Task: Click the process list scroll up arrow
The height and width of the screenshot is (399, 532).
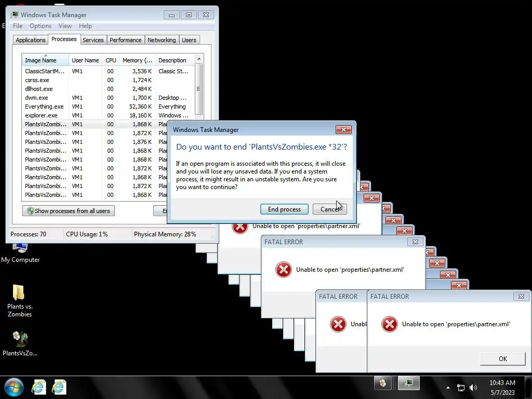Action: point(199,59)
